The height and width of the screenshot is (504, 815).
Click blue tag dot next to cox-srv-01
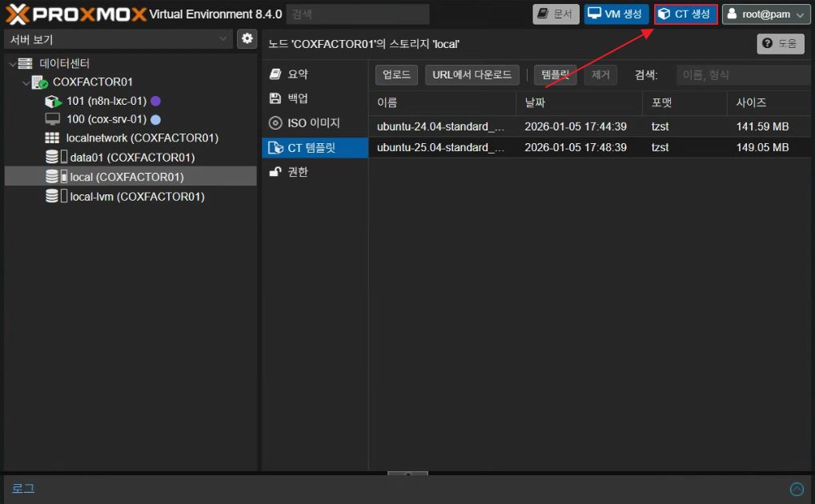pos(155,119)
